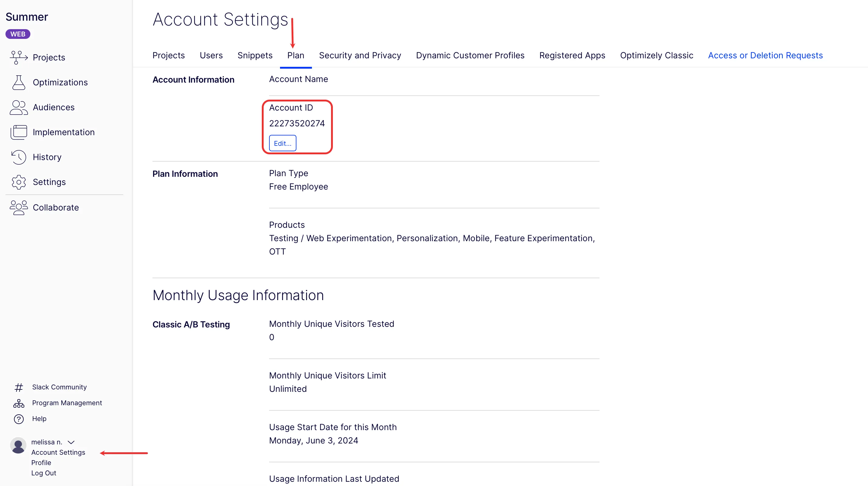This screenshot has width=868, height=486.
Task: Open the Help question mark icon
Action: click(x=19, y=419)
